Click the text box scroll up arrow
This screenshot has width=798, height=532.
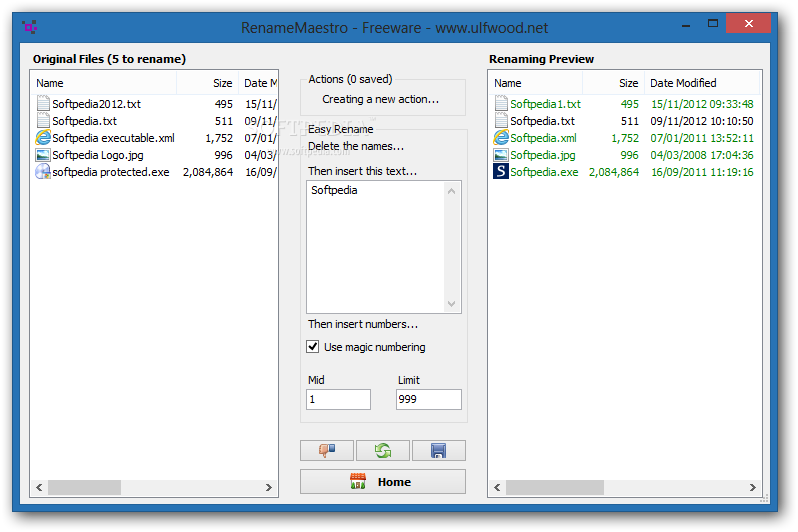451,191
